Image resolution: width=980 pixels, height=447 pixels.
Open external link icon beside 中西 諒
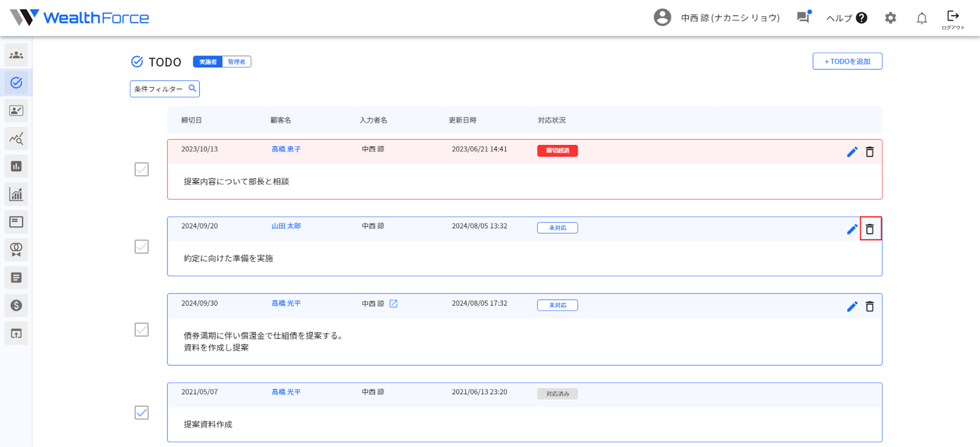pyautogui.click(x=393, y=304)
